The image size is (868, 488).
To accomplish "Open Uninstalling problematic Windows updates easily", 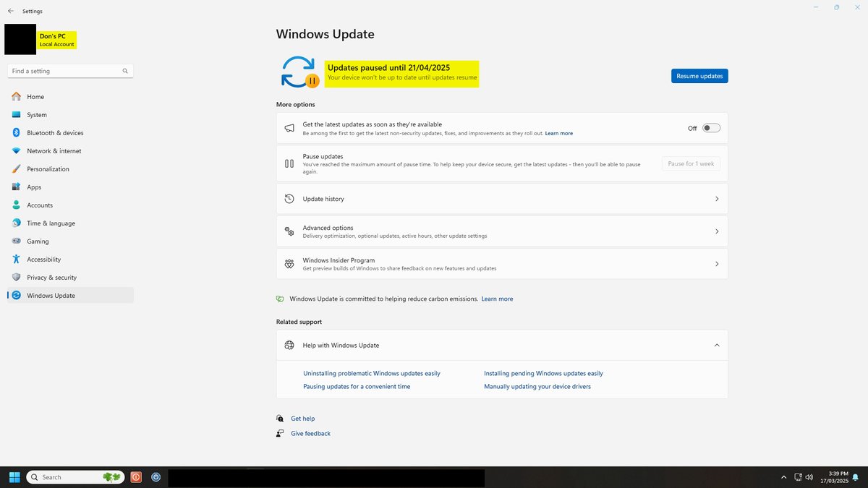I will tap(371, 373).
